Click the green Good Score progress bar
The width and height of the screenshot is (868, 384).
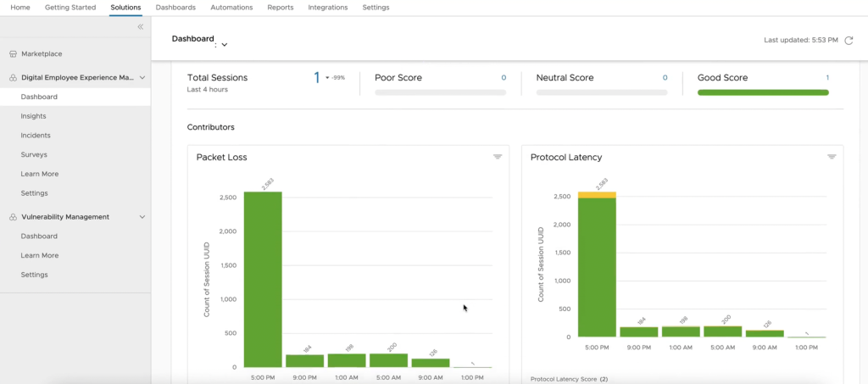762,92
